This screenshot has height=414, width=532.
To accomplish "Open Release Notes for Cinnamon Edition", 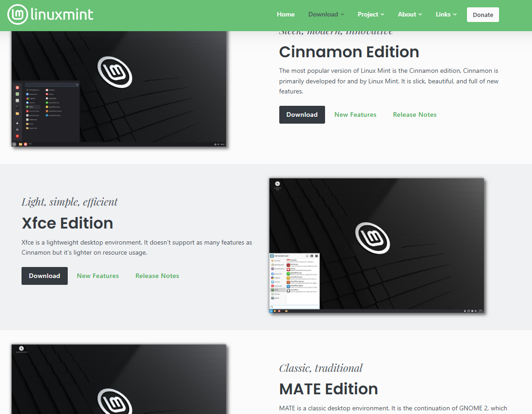I will tap(414, 114).
